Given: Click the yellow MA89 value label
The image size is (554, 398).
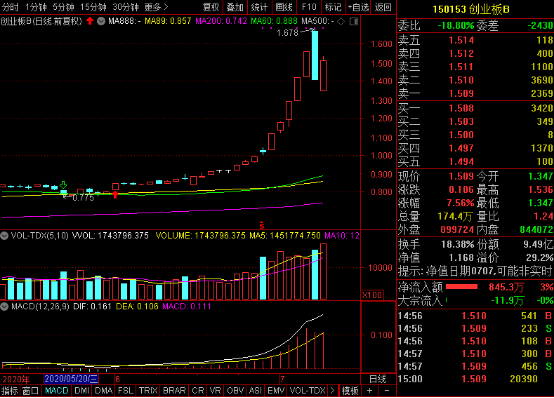Looking at the screenshot, I should click(168, 21).
